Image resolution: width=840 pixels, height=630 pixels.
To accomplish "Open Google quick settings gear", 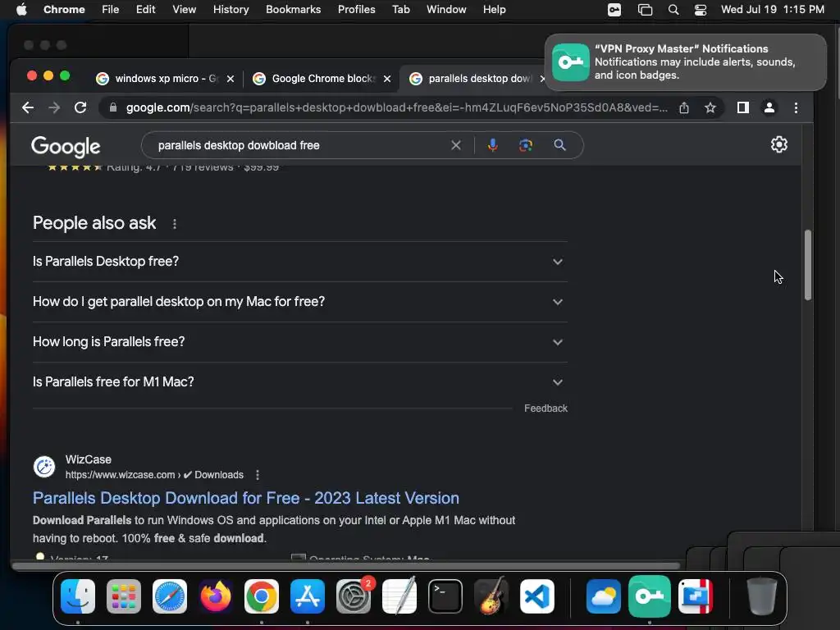I will pyautogui.click(x=779, y=144).
